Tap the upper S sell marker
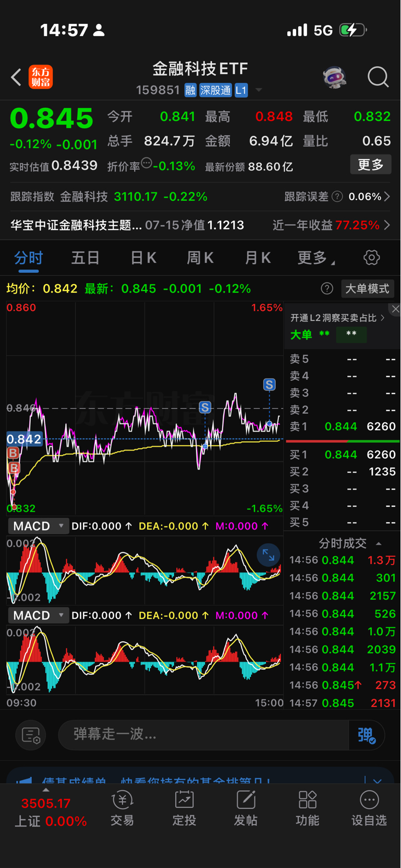 click(269, 385)
